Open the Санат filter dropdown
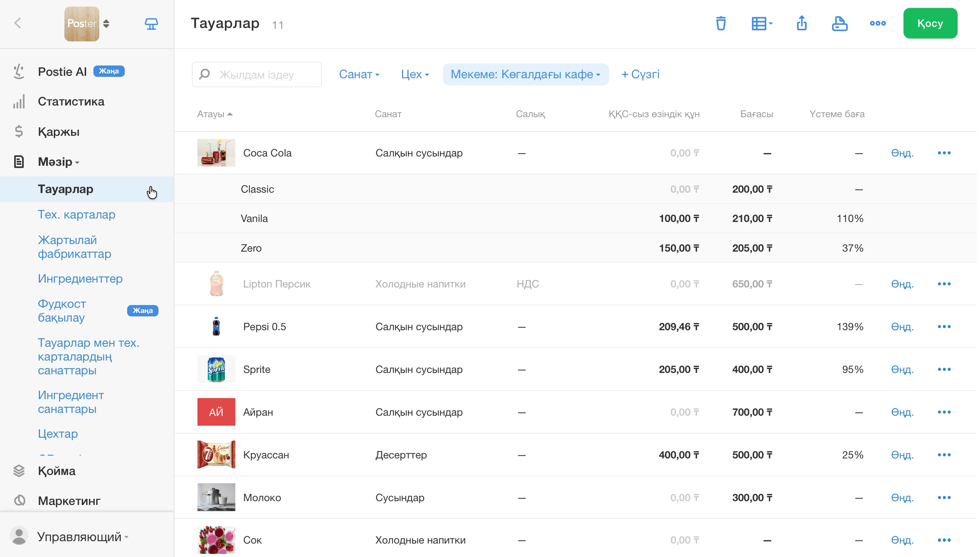The width and height of the screenshot is (980, 557). [x=359, y=74]
